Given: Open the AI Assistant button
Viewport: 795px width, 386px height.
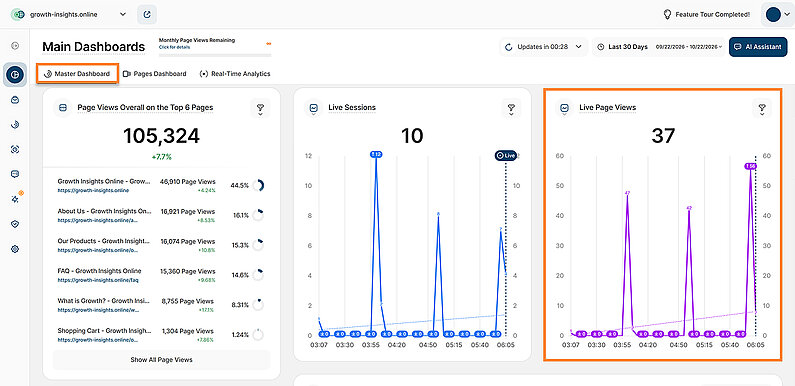Looking at the screenshot, I should (x=758, y=47).
